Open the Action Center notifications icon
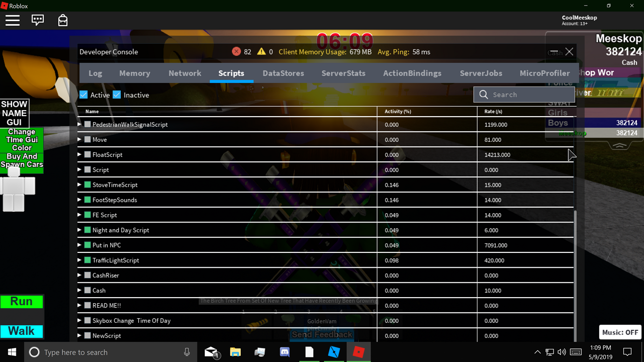Image resolution: width=644 pixels, height=362 pixels. tap(627, 352)
